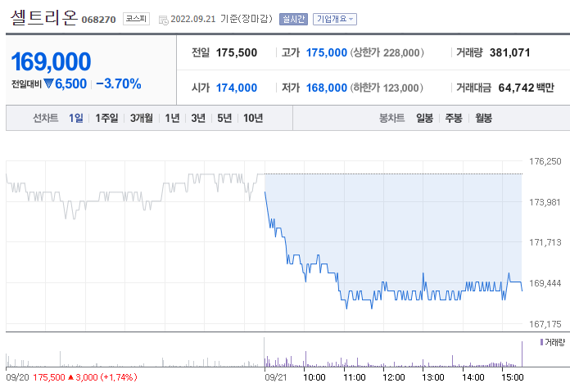Click the 13:00 time axis label
The width and height of the screenshot is (570, 392).
tap(433, 377)
